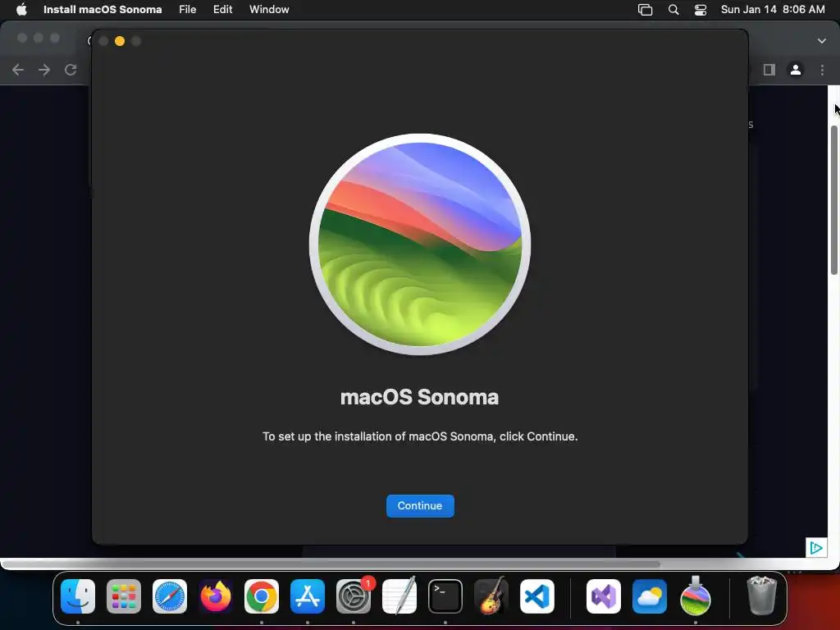Open the App Store from the Dock
840x630 pixels.
click(308, 596)
